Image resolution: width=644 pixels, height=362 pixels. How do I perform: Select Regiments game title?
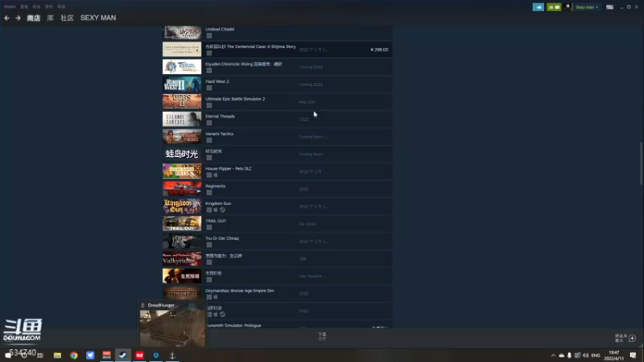coord(215,186)
